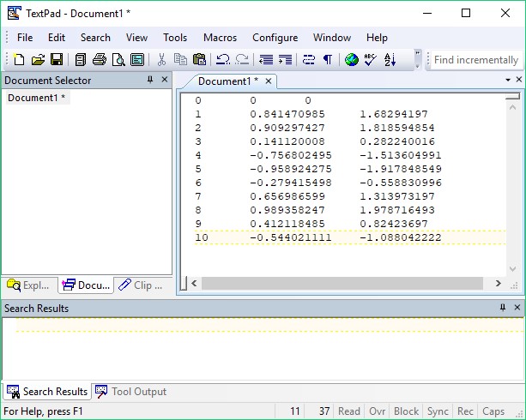This screenshot has width=526, height=420.
Task: Select the Document1 editor tab
Action: coord(228,81)
